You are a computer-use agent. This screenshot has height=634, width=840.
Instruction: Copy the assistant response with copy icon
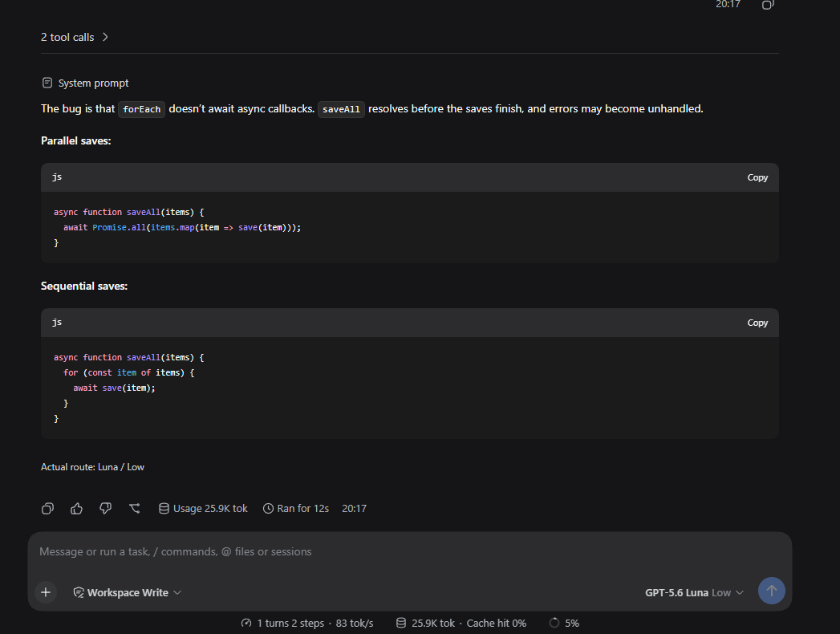click(47, 509)
